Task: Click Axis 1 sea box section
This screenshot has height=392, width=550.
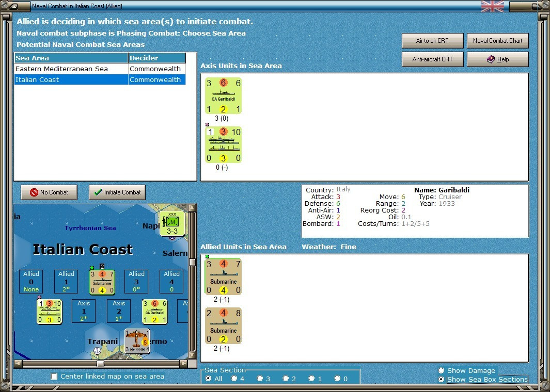Action: tap(84, 311)
